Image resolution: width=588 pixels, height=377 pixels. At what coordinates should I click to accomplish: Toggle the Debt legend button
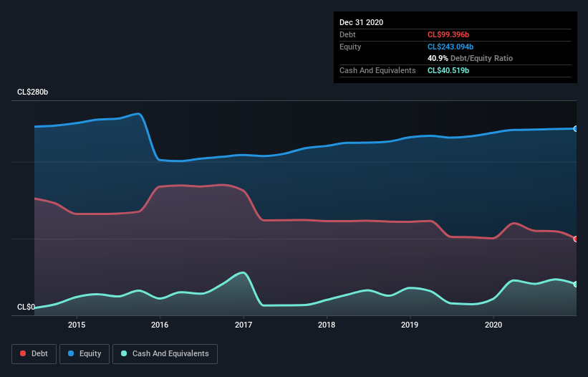[34, 354]
